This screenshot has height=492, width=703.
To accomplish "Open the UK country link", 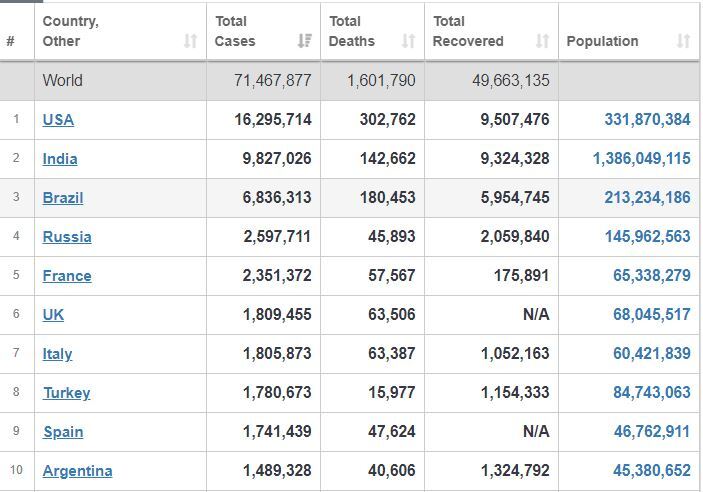I will pos(53,315).
